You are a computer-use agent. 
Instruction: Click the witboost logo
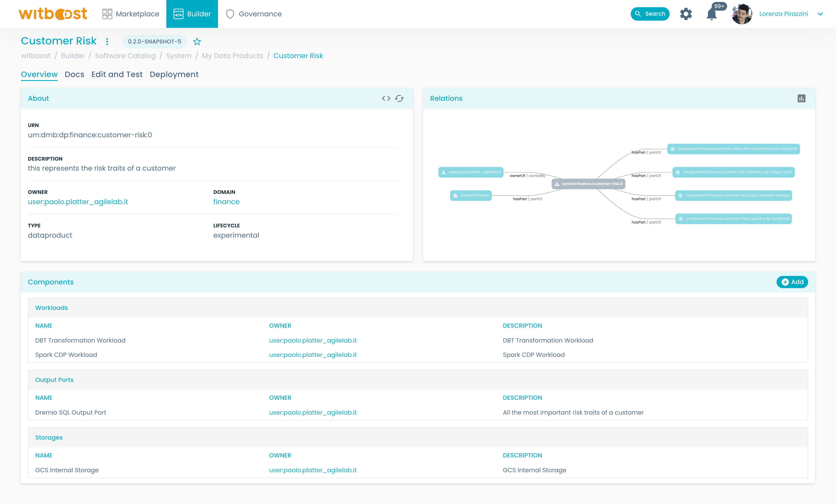(53, 14)
